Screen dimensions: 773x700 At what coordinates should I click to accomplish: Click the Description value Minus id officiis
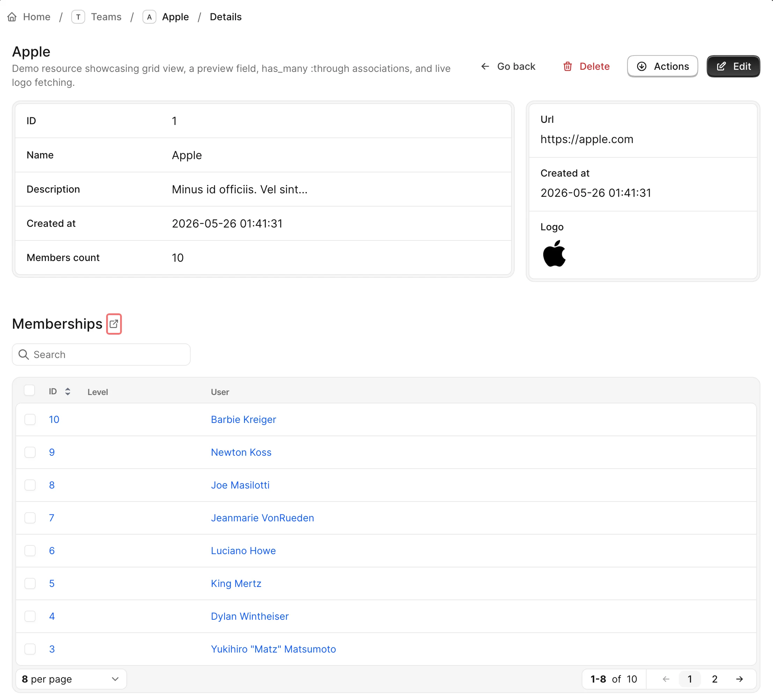click(240, 189)
